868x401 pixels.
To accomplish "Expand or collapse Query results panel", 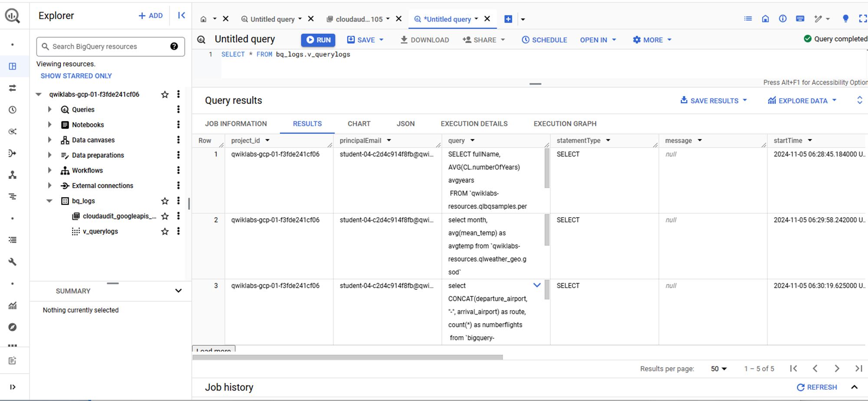I will point(859,100).
